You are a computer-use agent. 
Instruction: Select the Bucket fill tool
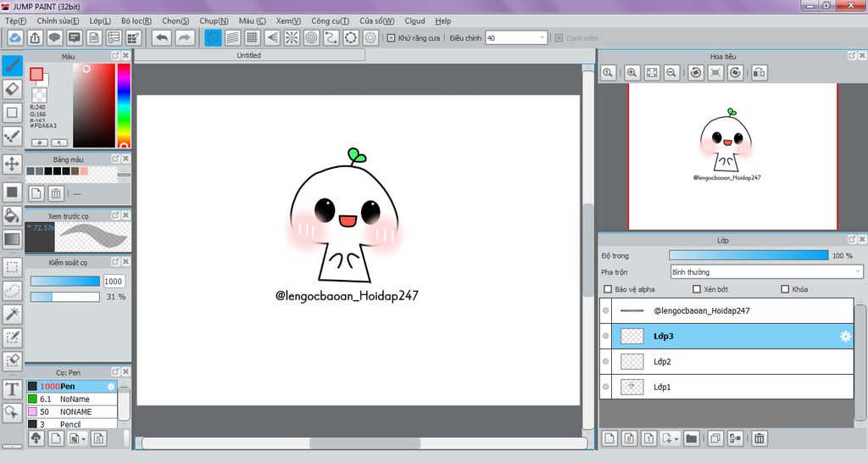point(12,215)
